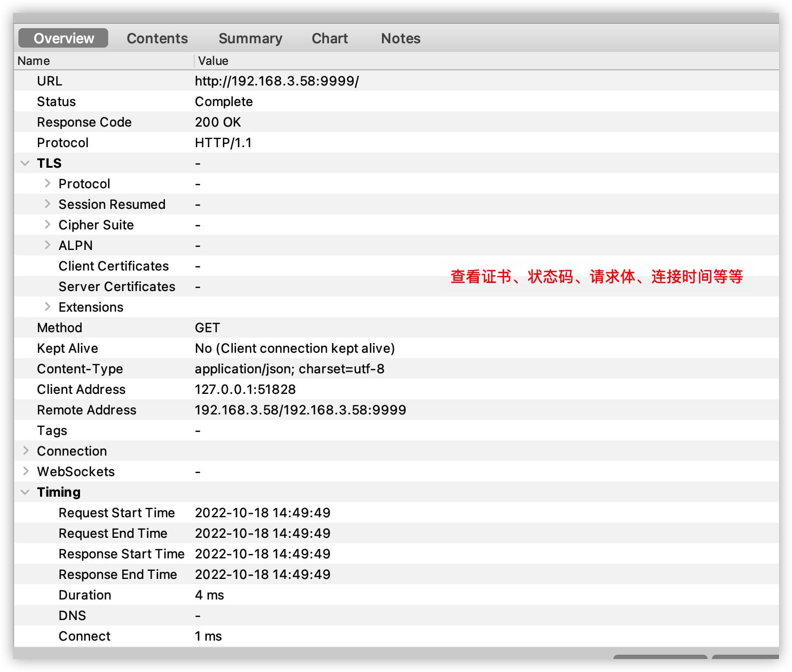
Task: Click the HTTP/1.1 protocol value
Action: tap(223, 143)
